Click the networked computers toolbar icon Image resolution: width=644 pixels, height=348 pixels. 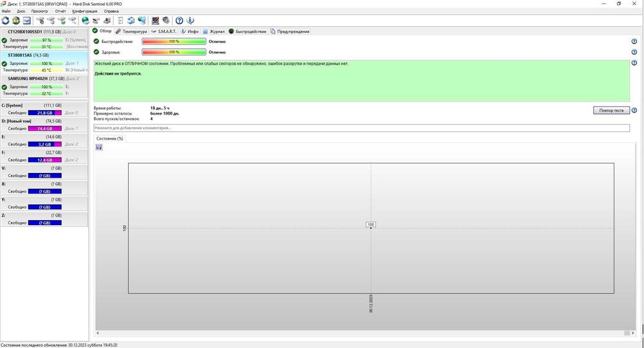(142, 20)
